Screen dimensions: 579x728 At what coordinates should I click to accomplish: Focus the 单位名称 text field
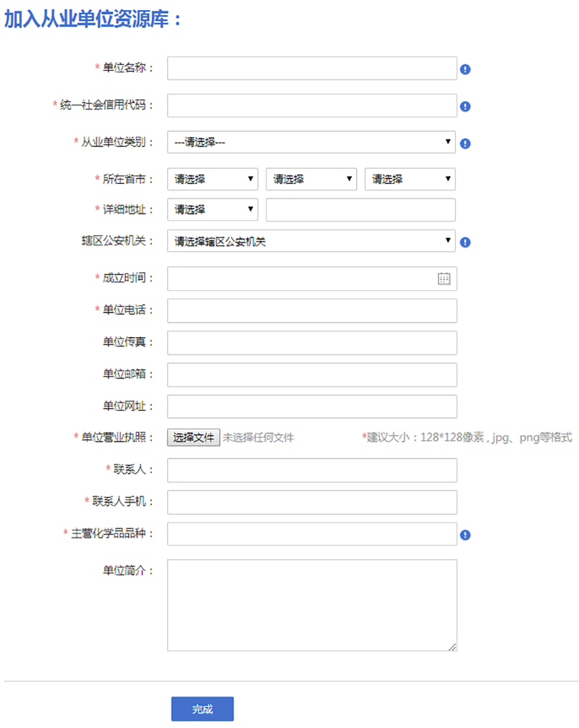point(312,68)
